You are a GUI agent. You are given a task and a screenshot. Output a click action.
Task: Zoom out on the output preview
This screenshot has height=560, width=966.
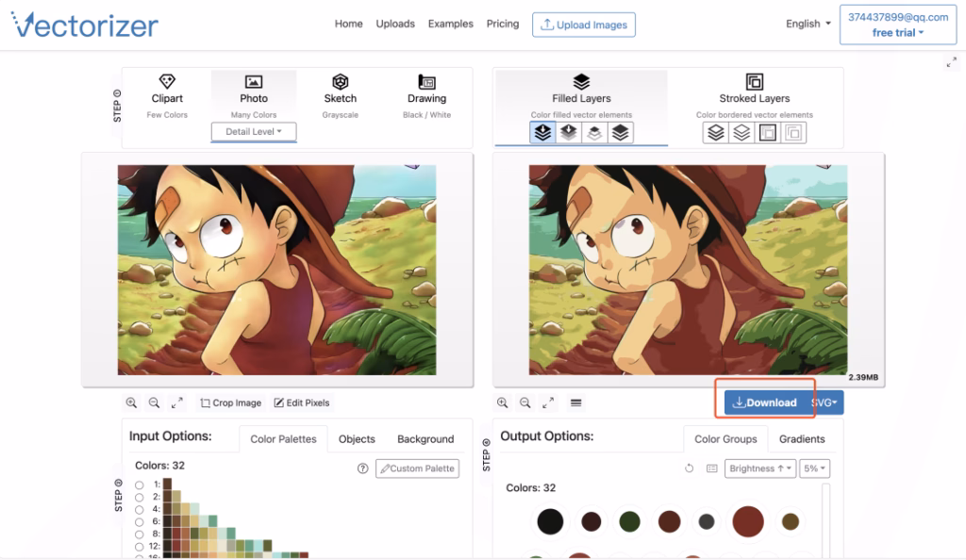525,403
